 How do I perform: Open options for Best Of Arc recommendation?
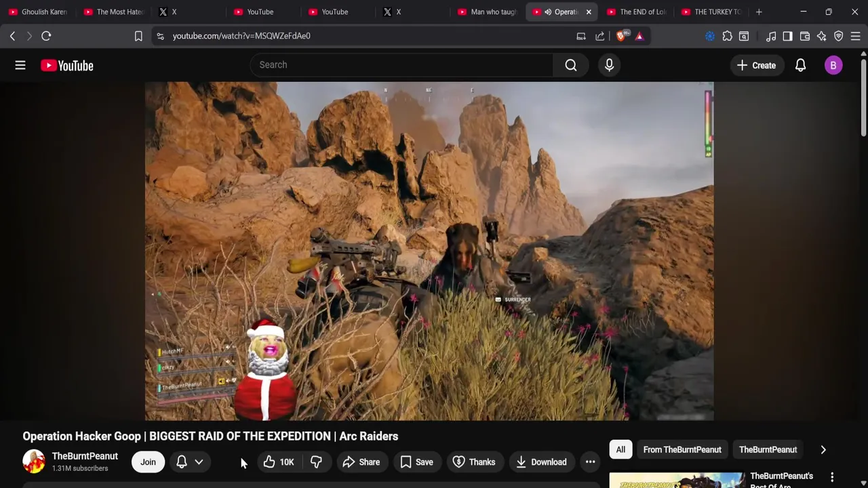[832, 477]
